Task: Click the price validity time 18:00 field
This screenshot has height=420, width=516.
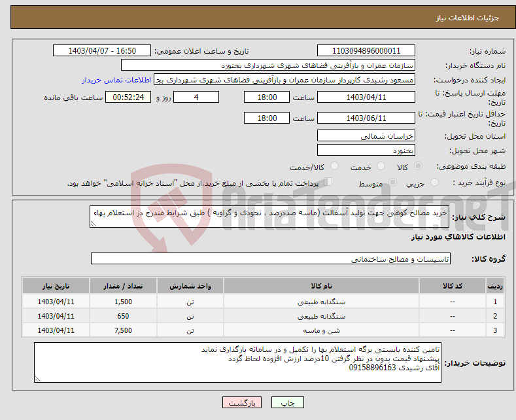Action: (267, 118)
